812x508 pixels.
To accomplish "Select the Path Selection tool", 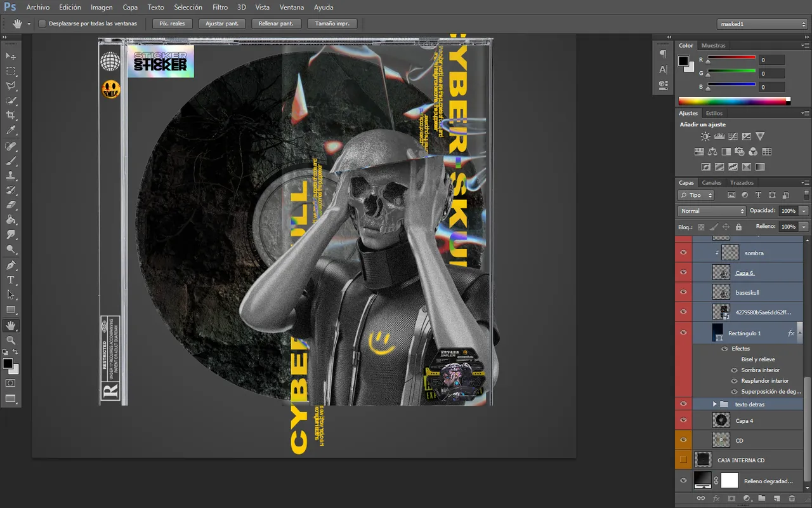I will (x=11, y=295).
